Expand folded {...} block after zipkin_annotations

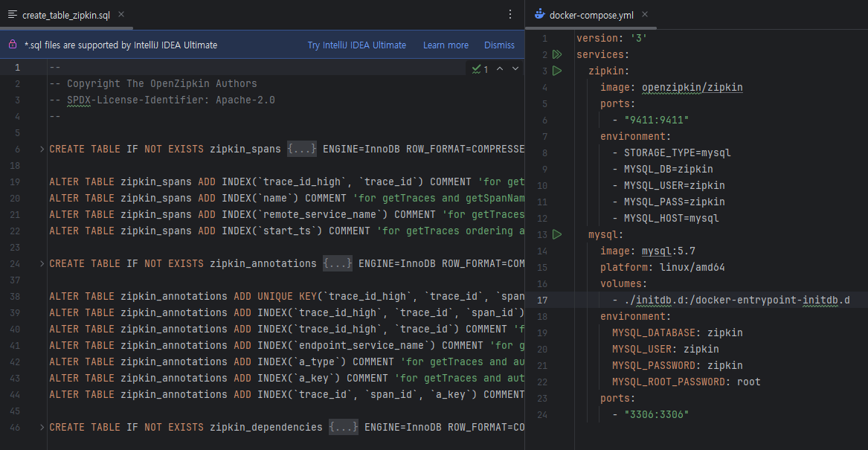tap(338, 263)
